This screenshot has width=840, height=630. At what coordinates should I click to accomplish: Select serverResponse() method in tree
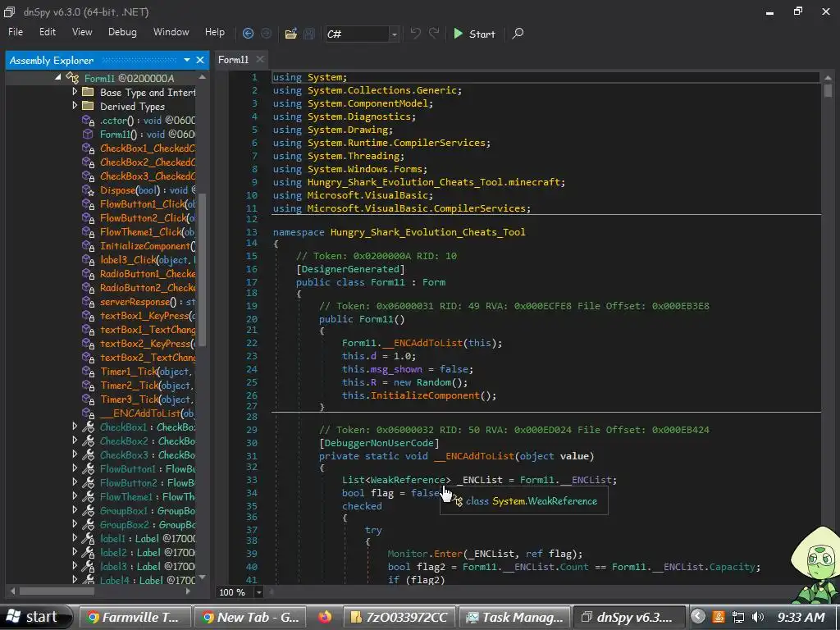(x=148, y=302)
